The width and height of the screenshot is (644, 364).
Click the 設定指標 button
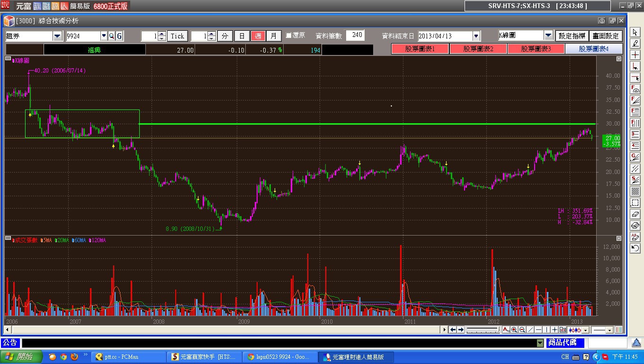572,36
